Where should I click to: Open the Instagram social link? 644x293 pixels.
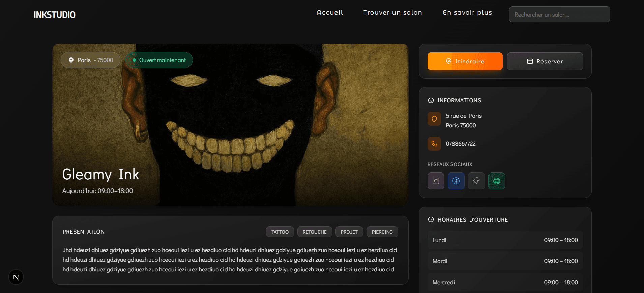[436, 181]
